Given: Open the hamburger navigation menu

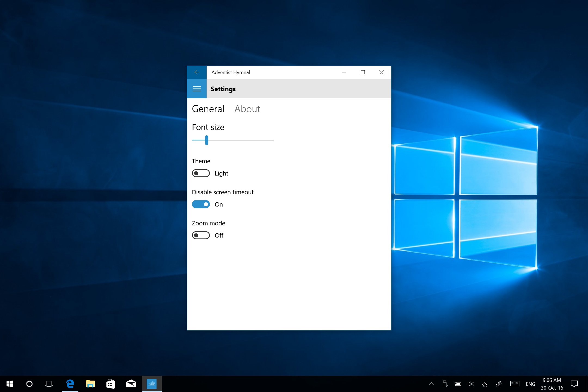Looking at the screenshot, I should coord(197,89).
